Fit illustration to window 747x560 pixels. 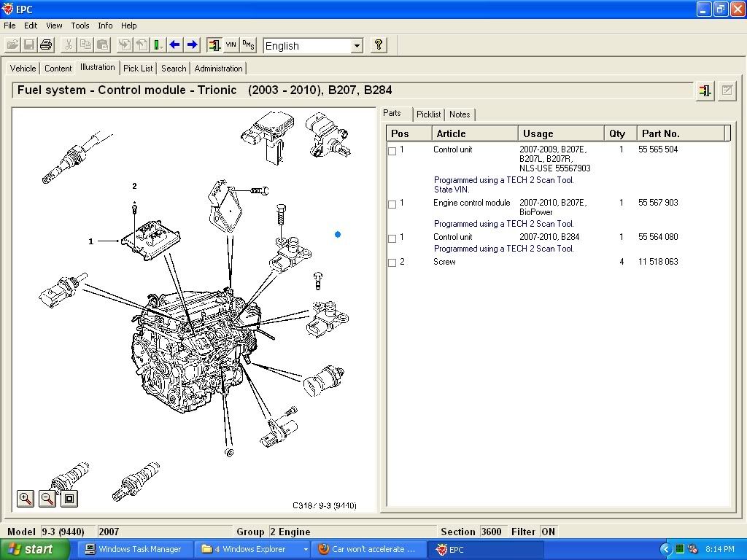69,499
